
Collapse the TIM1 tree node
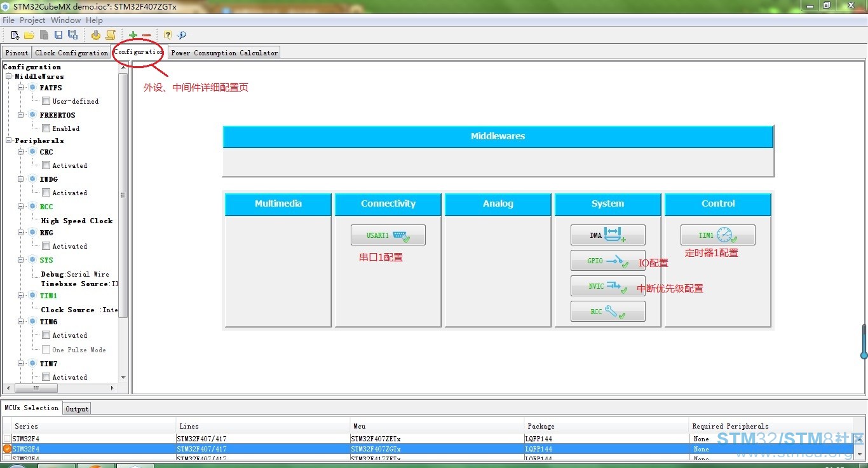tap(21, 295)
